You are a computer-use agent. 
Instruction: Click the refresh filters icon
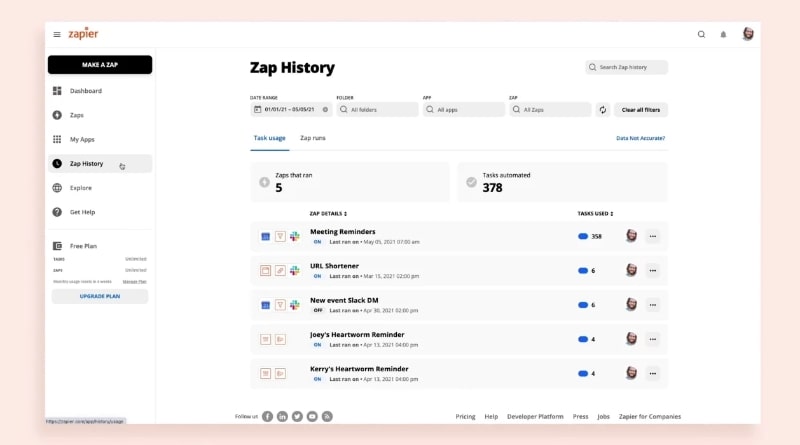(602, 109)
